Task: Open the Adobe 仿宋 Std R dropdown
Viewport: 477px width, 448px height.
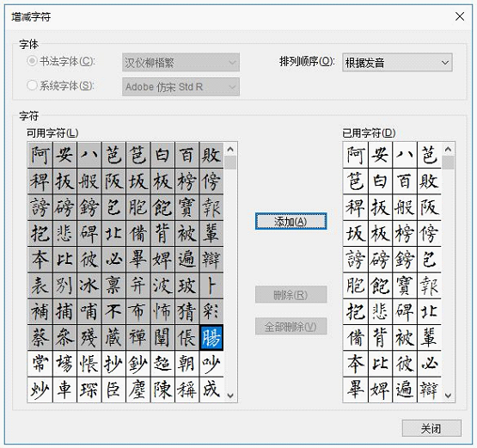Action: point(180,87)
